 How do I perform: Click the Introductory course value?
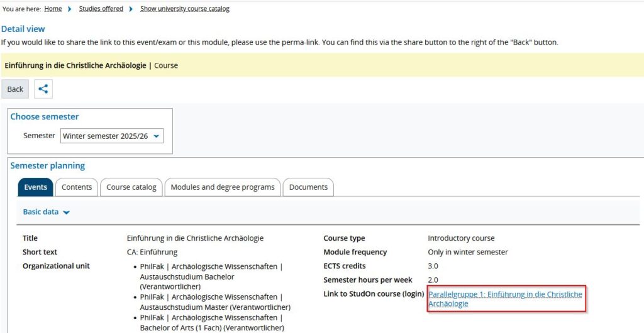pos(461,238)
